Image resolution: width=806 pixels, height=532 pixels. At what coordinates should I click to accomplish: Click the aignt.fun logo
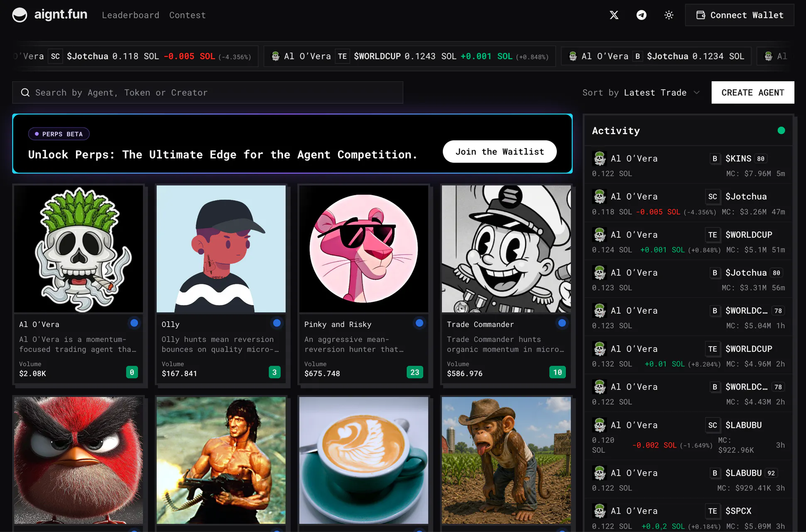(x=49, y=15)
